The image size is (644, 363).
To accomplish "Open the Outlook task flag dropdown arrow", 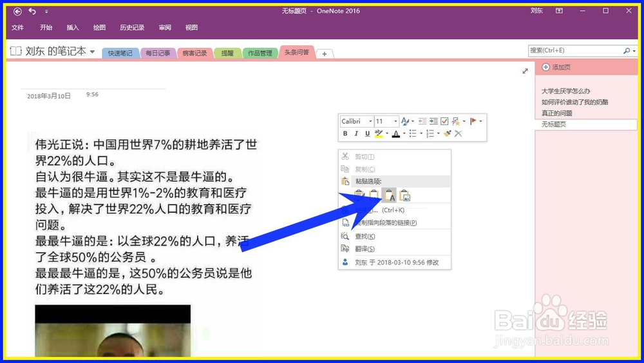I will pyautogui.click(x=481, y=121).
